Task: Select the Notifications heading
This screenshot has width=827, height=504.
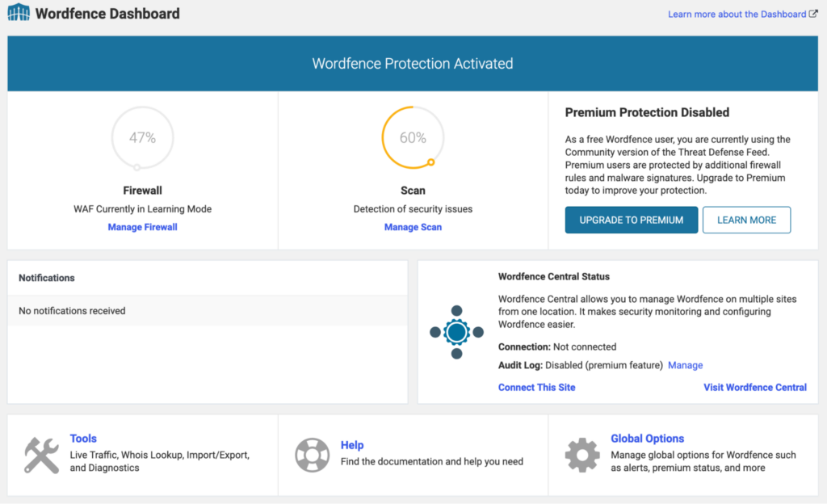Action: pyautogui.click(x=46, y=278)
